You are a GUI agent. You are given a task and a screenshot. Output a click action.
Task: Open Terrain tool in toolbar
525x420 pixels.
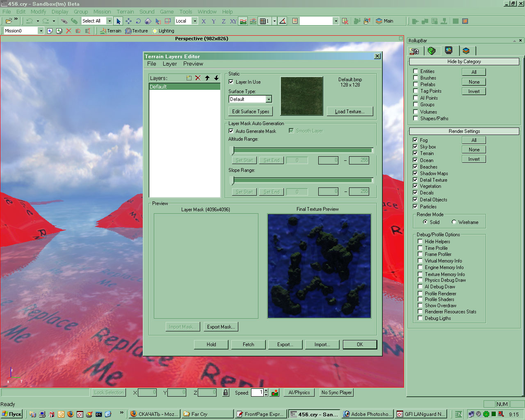click(x=110, y=31)
